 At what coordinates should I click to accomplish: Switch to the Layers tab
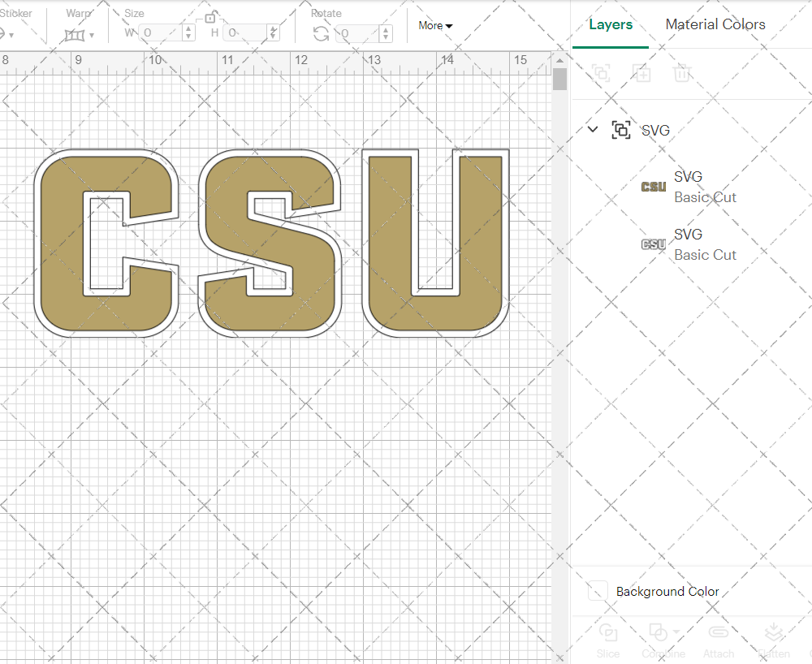click(x=611, y=24)
